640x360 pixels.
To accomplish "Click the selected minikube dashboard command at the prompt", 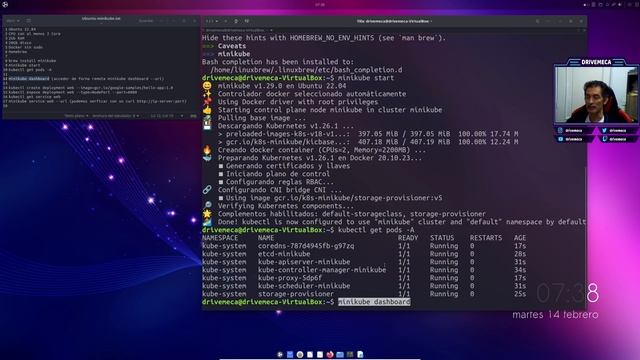I will tap(374, 302).
